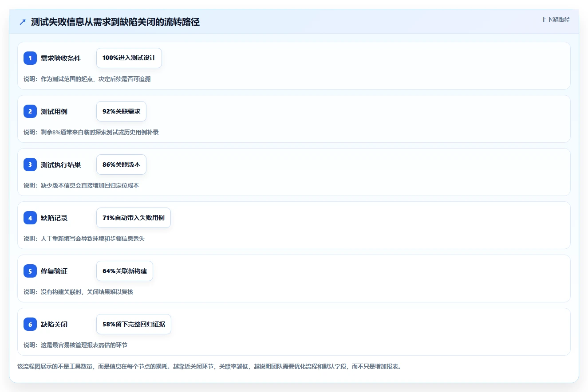The width and height of the screenshot is (588, 392).
Task: Click step number 4 badge
Action: point(30,218)
